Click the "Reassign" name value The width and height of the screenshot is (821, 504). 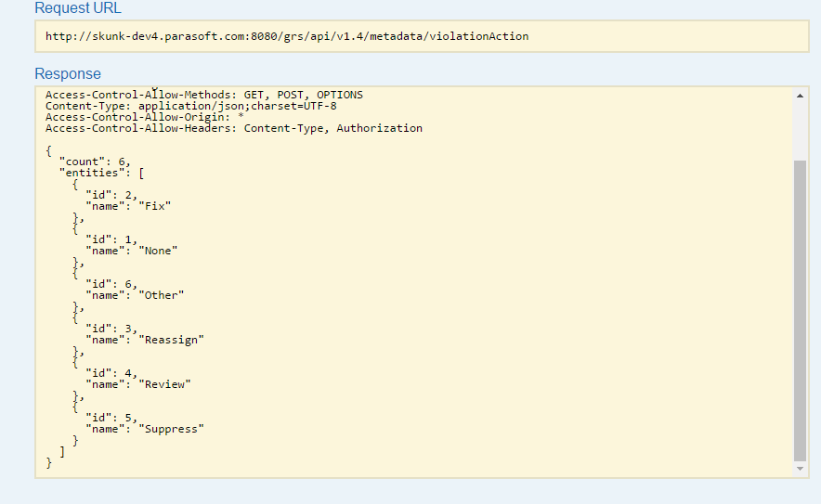coord(171,340)
